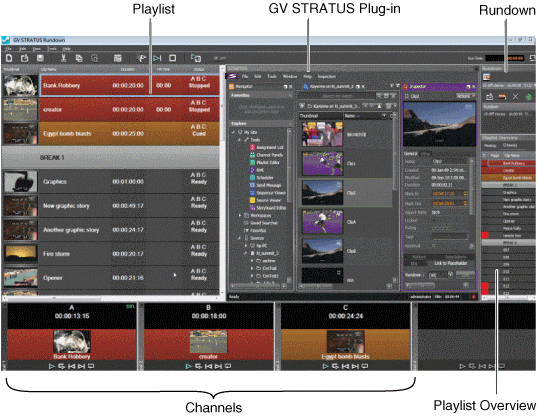The image size is (537, 416).
Task: Open Playlist Editor in Navigator tree
Action: tap(267, 162)
